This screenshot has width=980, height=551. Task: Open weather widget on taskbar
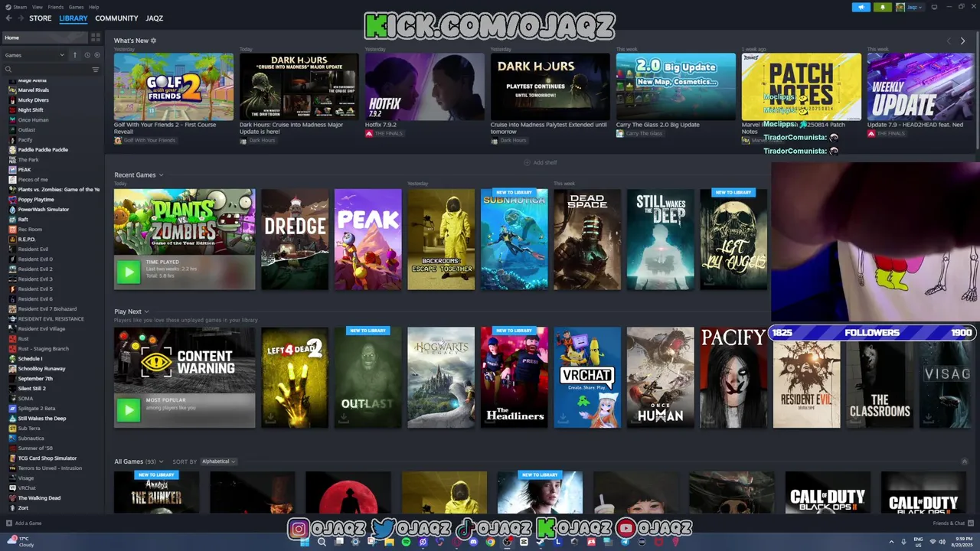pos(21,542)
